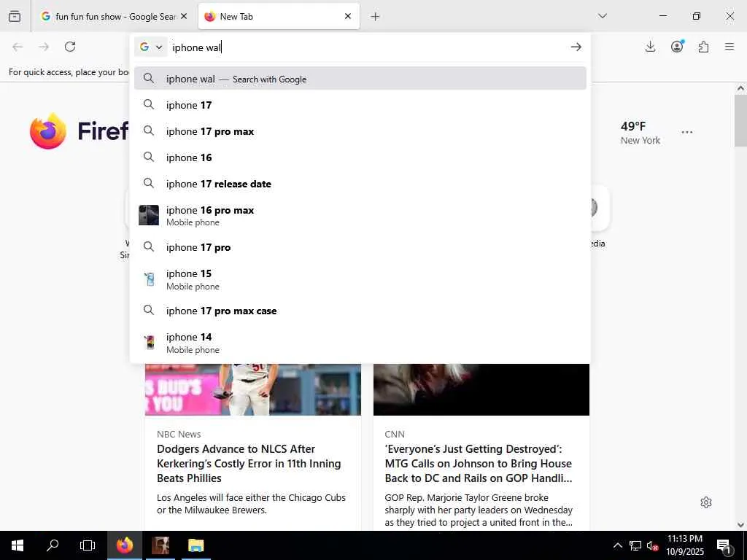Viewport: 747px width, 560px height.
Task: Click the network status tray icon
Action: click(635, 545)
